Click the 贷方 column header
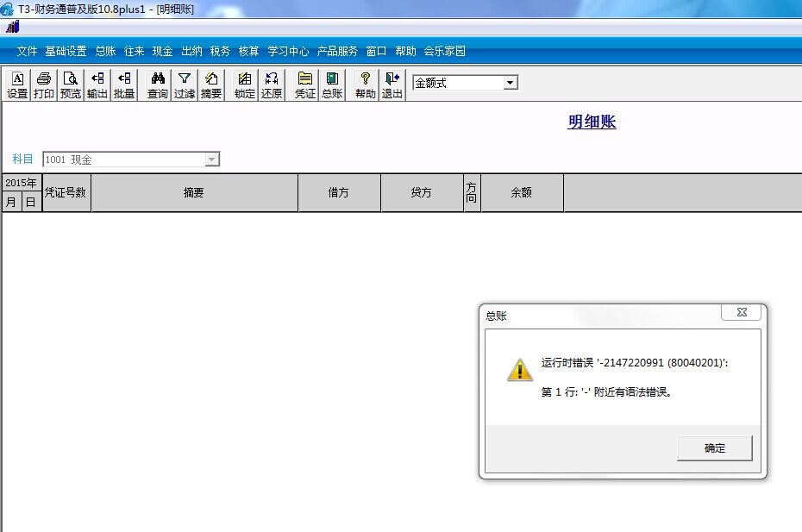This screenshot has width=802, height=532. [422, 192]
